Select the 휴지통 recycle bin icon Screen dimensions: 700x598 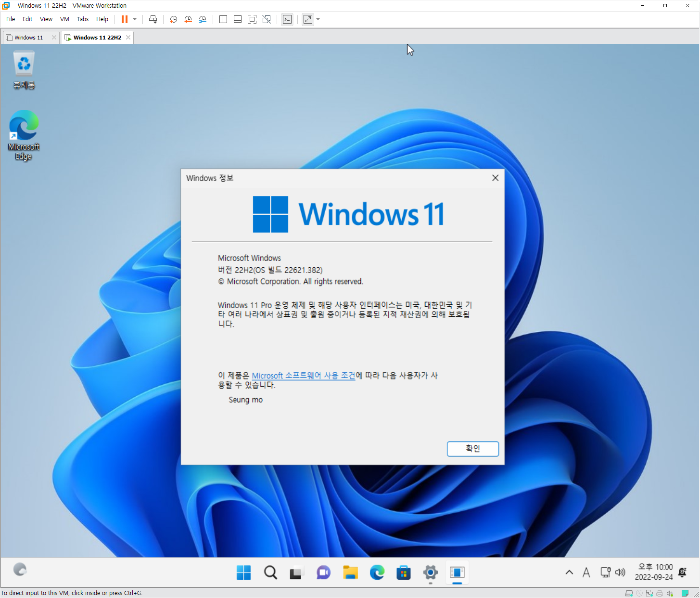click(24, 71)
